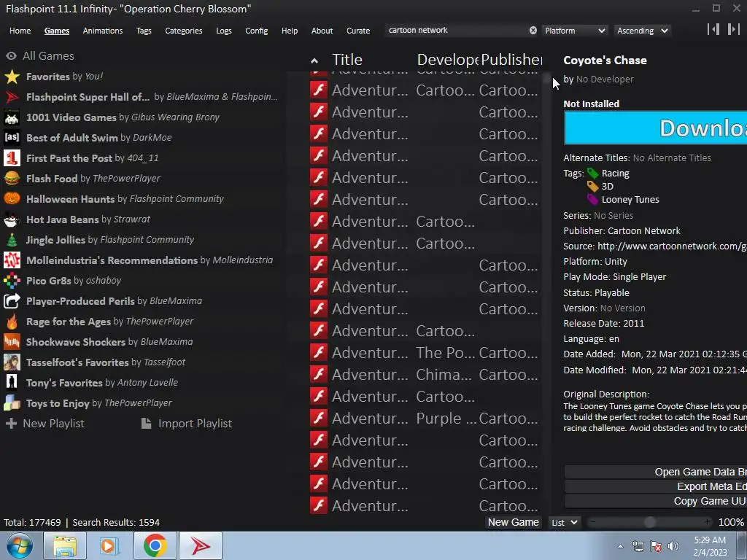Select Pico Gr8s playlist icon
747x560 pixels.
(12, 281)
